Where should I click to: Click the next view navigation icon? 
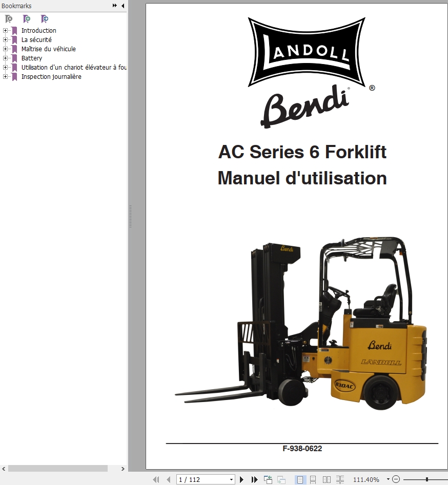point(281,479)
